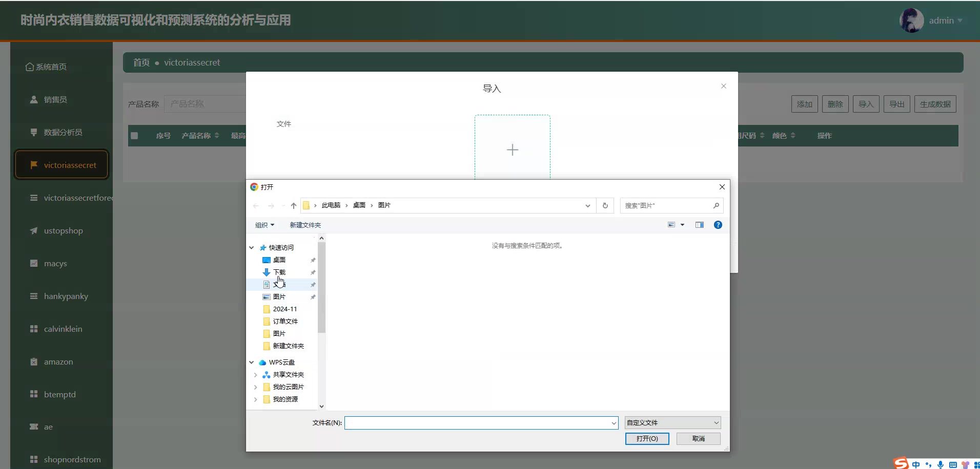Open amazon in the sidebar
The width and height of the screenshot is (980, 469).
62,361
